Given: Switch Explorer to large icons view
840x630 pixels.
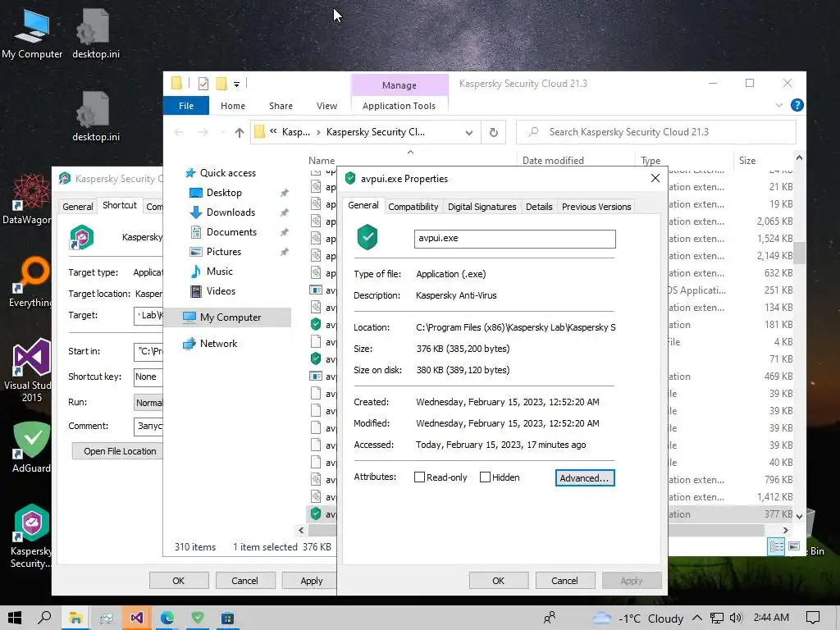Looking at the screenshot, I should [x=794, y=546].
